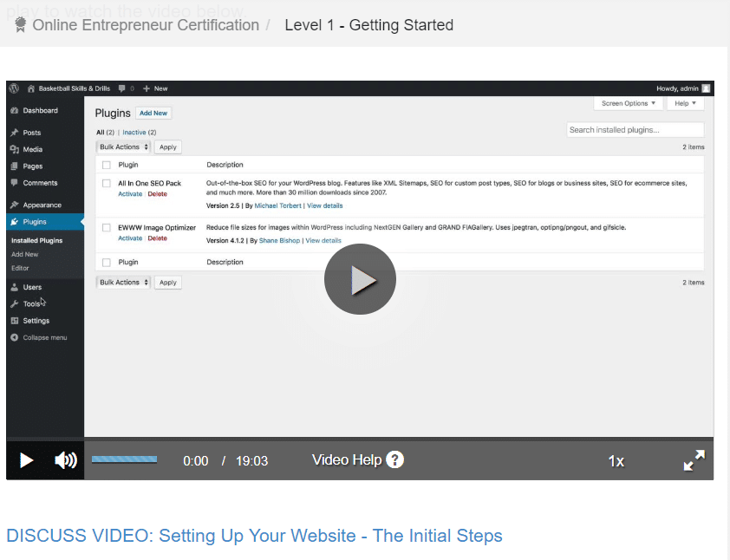Click the admin avatar icon in the top bar
Screen dimensions: 730x560
(706, 88)
